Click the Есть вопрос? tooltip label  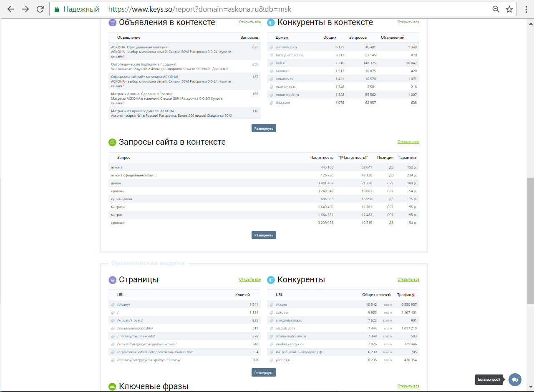[489, 379]
